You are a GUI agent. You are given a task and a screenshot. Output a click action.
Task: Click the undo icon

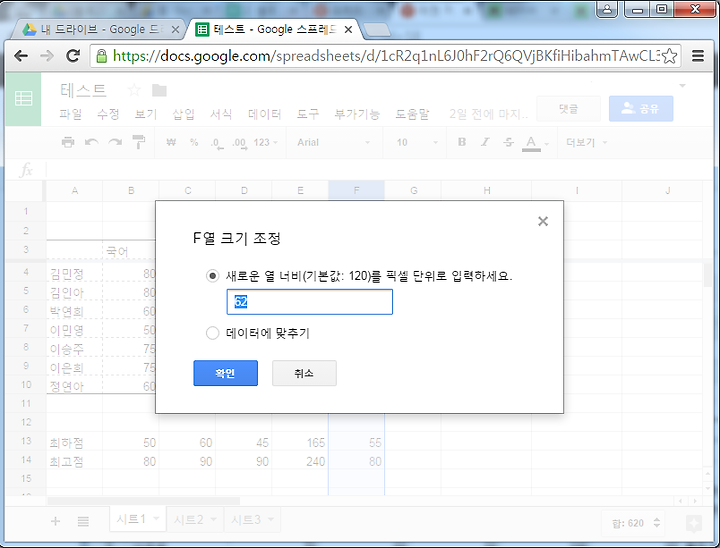coord(92,142)
